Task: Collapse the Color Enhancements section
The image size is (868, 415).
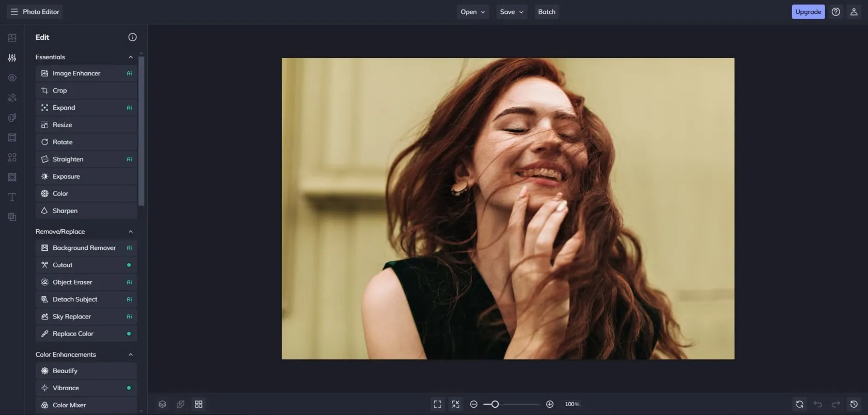Action: 130,355
